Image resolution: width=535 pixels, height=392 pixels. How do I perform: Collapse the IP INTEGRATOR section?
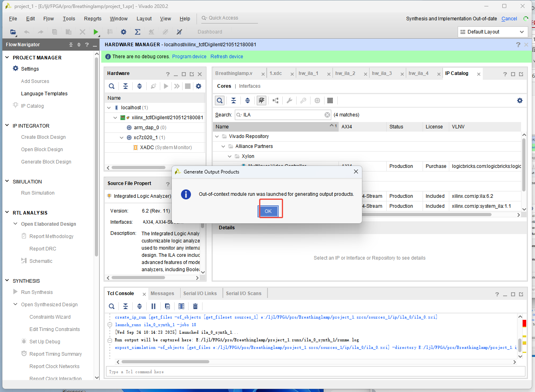click(7, 125)
